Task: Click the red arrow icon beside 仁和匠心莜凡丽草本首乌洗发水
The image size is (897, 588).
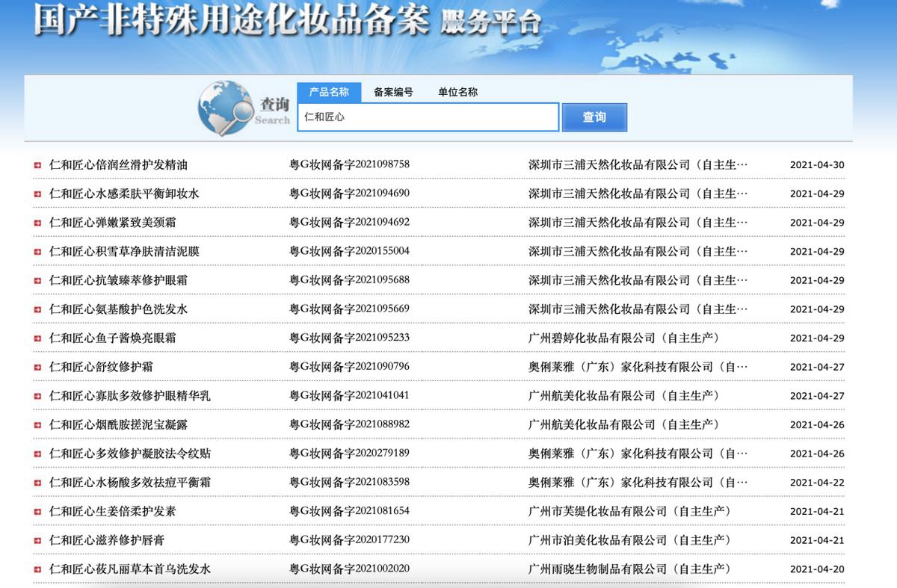Action: pos(36,568)
